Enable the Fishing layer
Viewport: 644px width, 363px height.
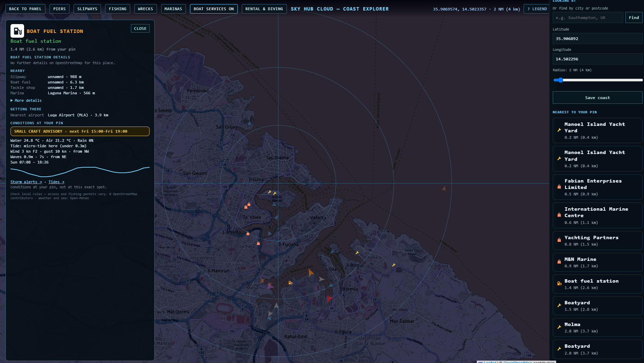118,9
